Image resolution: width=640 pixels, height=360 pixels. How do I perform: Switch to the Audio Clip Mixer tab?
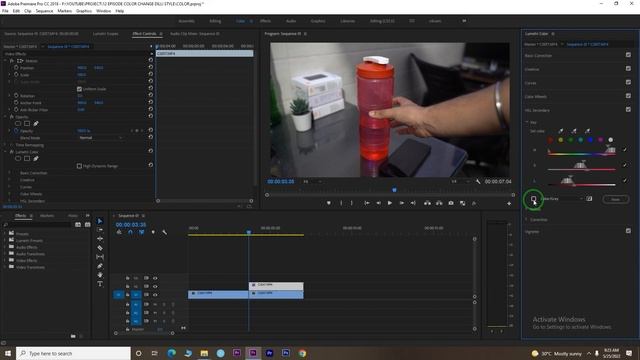(195, 34)
